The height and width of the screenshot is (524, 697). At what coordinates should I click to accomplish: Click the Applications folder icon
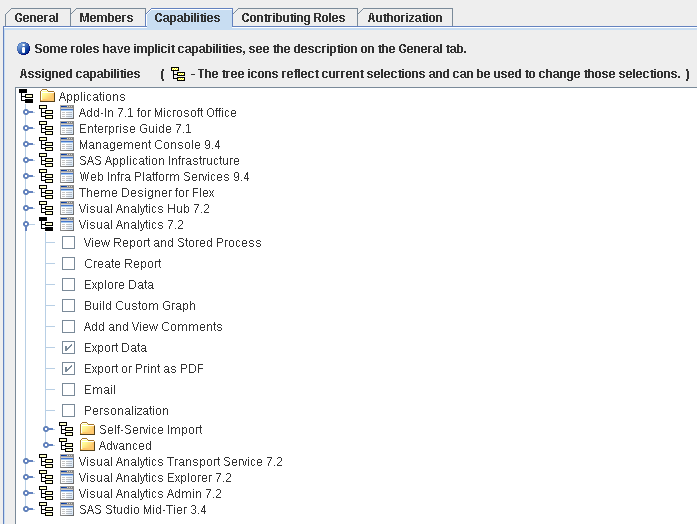pyautogui.click(x=47, y=96)
